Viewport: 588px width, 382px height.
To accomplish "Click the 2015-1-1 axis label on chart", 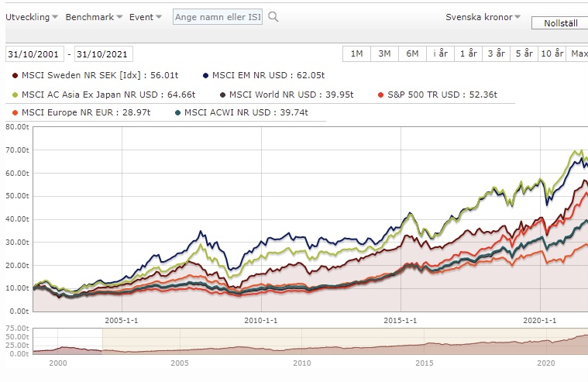I will [400, 321].
